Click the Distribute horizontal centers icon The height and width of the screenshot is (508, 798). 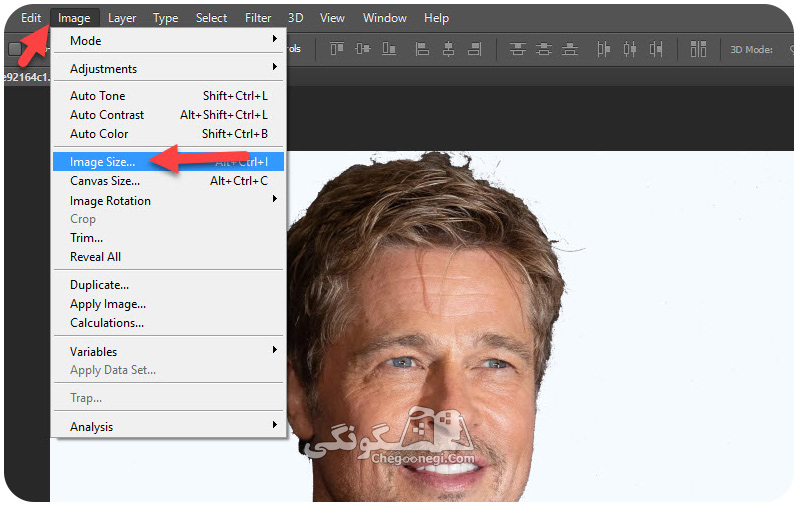click(x=630, y=49)
